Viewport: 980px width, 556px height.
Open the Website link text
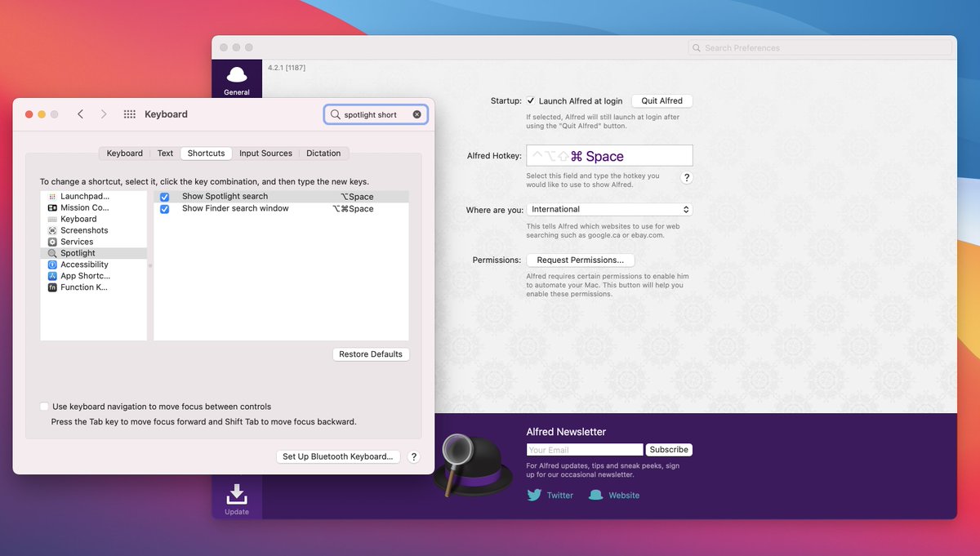(624, 496)
